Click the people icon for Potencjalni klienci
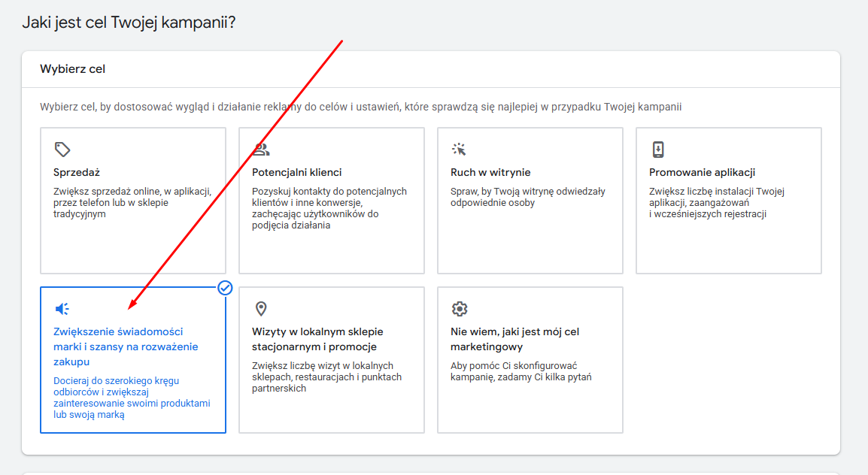Viewport: 868px width, 475px height. tap(261, 149)
